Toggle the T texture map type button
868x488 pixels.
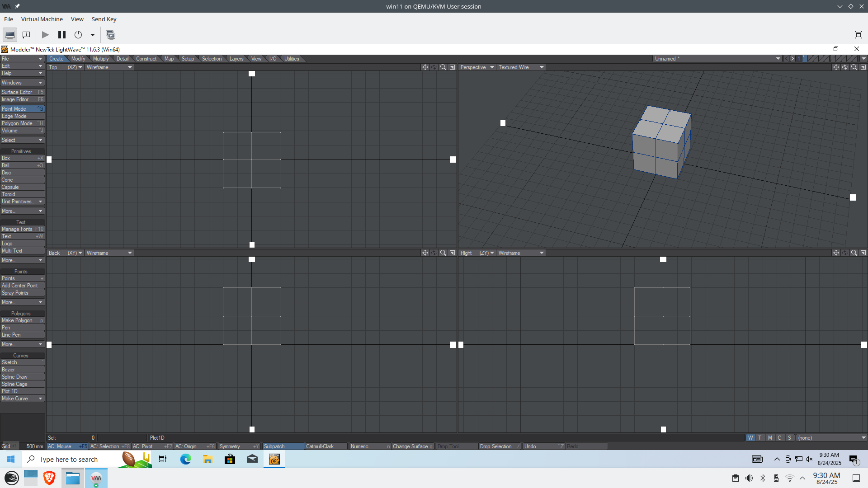pyautogui.click(x=760, y=438)
